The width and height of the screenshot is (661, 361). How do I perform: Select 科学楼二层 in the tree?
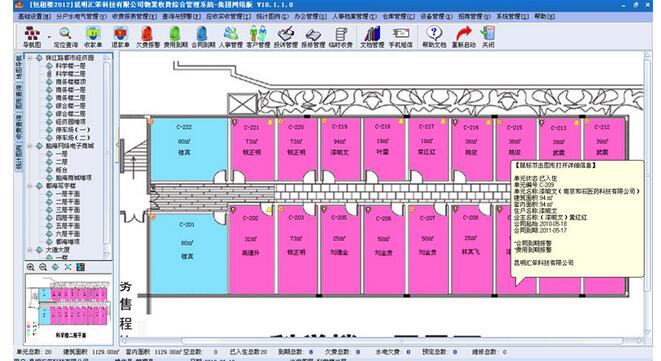[x=70, y=74]
